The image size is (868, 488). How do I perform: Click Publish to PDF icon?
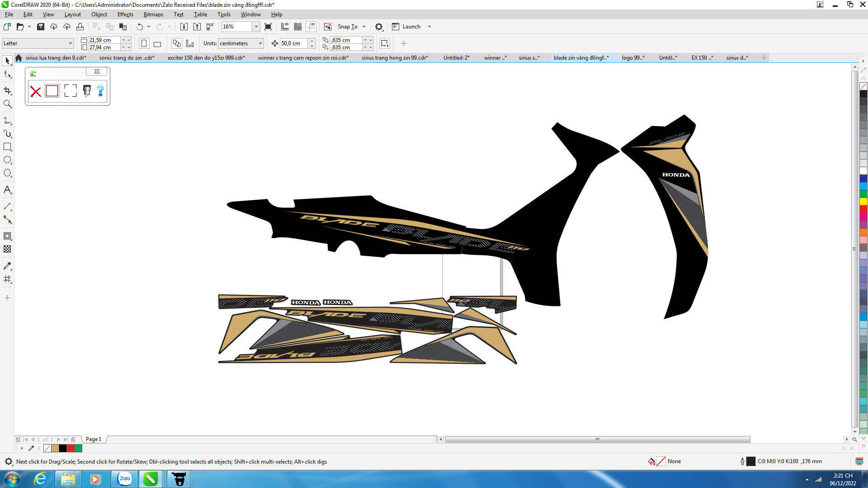click(x=210, y=27)
